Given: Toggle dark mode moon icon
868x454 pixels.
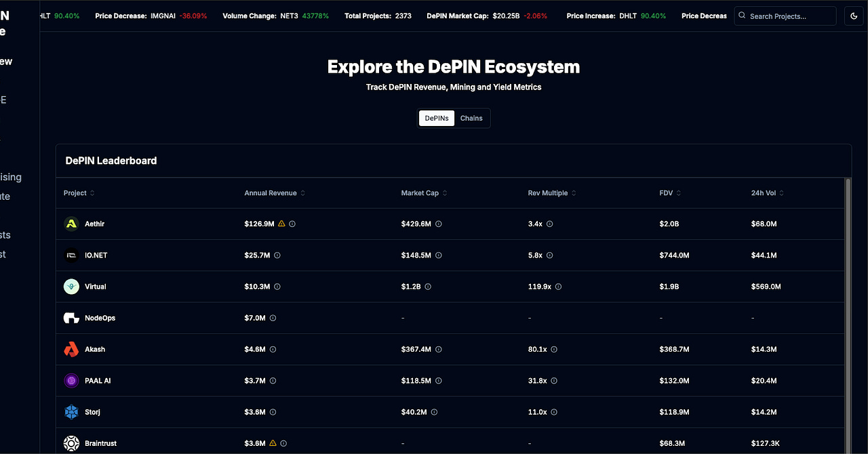Looking at the screenshot, I should tap(853, 16).
